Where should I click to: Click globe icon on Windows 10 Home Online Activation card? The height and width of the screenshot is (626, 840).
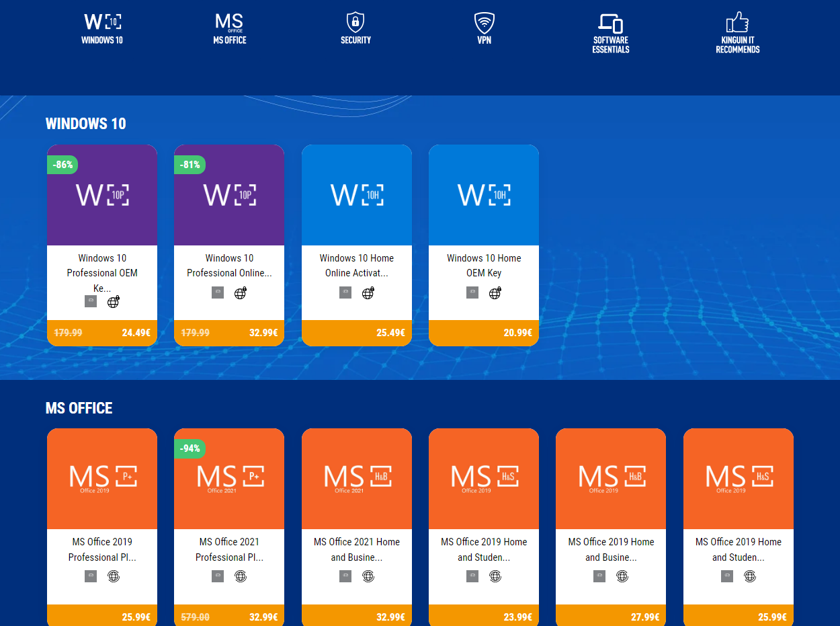[x=368, y=292]
